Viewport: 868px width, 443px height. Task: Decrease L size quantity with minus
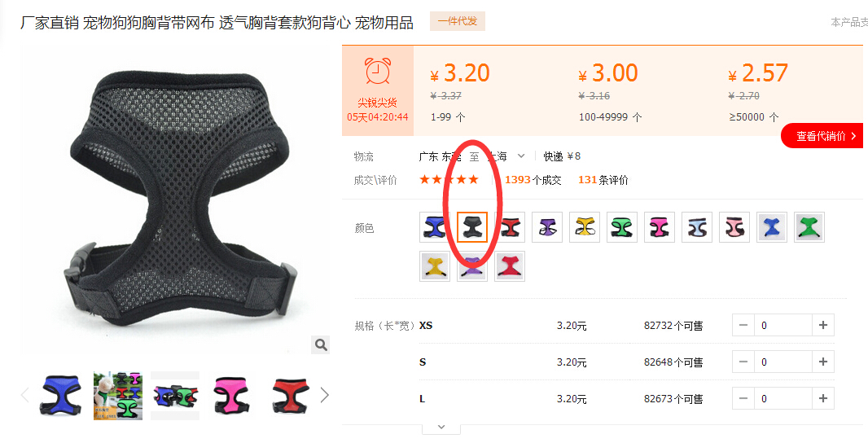743,398
